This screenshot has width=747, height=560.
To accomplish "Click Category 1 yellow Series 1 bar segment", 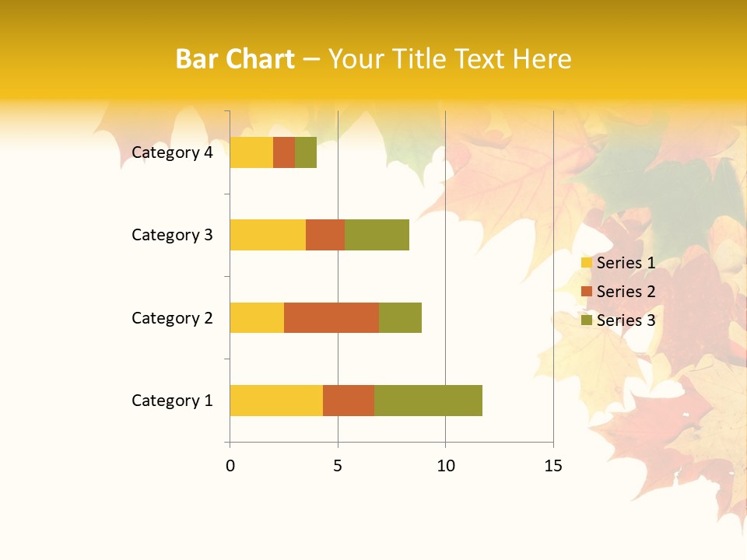I will pos(276,401).
